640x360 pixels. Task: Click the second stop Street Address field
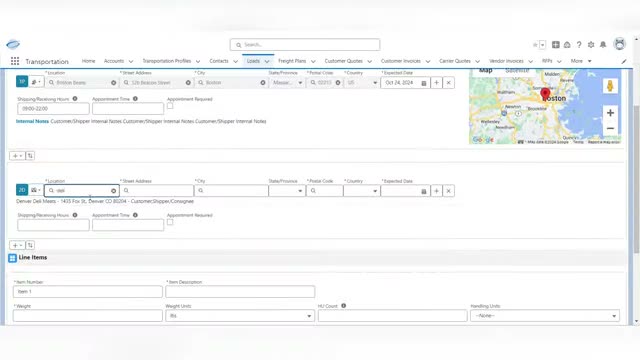tap(157, 191)
